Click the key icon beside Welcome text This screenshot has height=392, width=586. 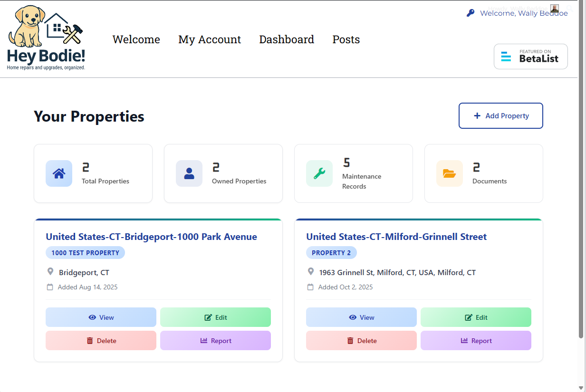pos(471,13)
